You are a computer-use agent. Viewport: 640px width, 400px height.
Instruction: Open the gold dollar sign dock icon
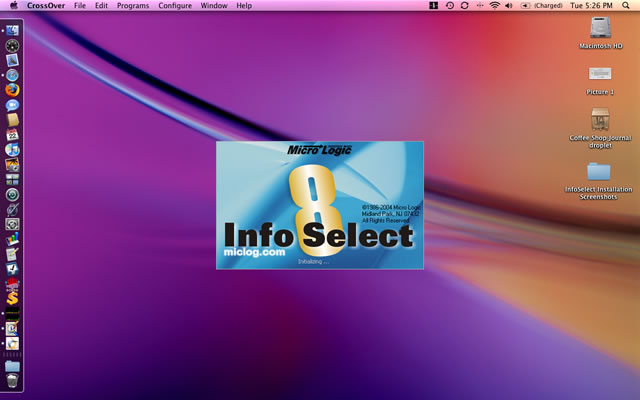point(12,298)
